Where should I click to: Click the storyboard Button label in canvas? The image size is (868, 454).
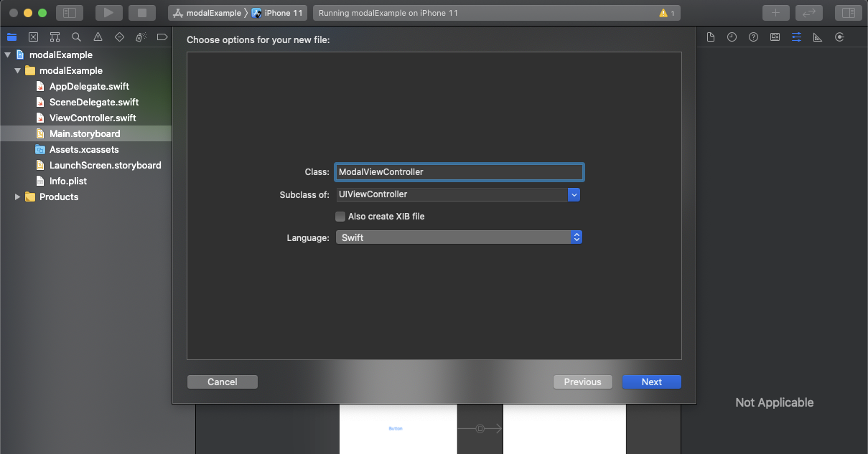[x=396, y=429]
